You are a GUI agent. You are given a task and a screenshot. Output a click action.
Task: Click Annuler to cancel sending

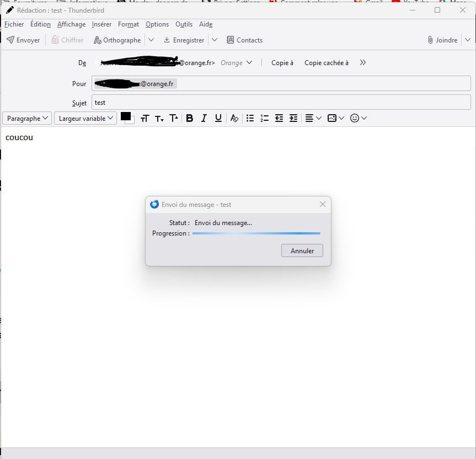(x=302, y=250)
